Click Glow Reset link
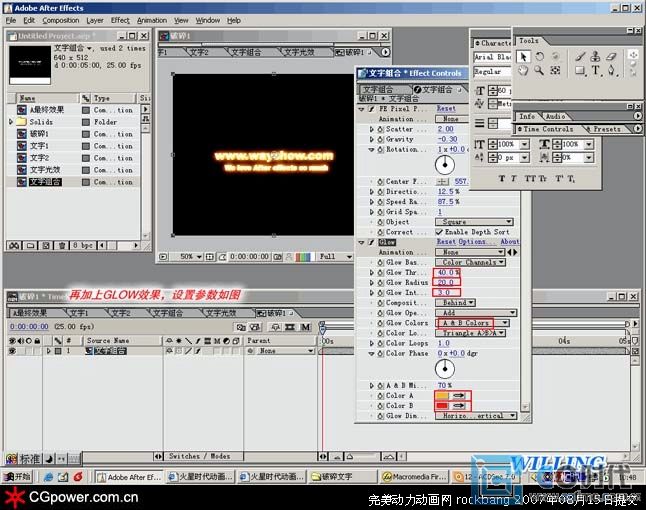The image size is (646, 510). pyautogui.click(x=446, y=242)
